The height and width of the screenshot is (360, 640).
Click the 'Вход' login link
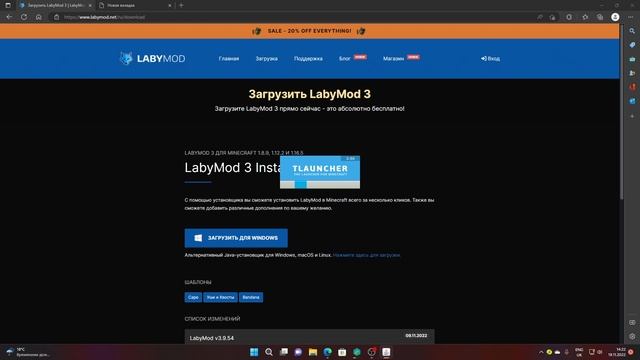[x=490, y=59]
